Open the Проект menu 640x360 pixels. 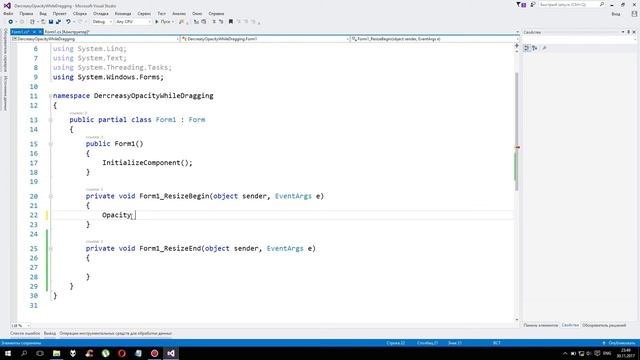tap(60, 13)
